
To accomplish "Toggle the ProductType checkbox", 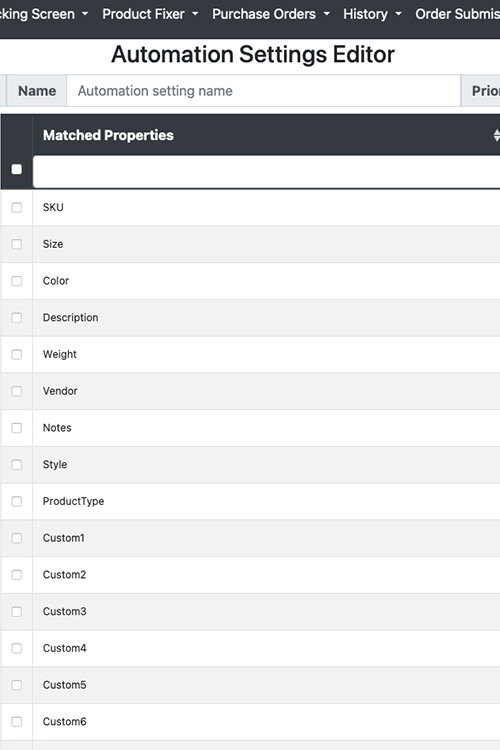I will coord(17,501).
